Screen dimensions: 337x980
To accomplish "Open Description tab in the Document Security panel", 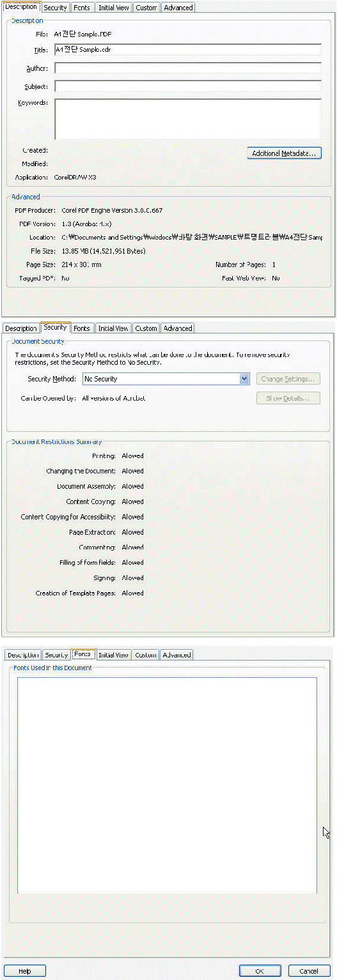I will click(x=21, y=328).
